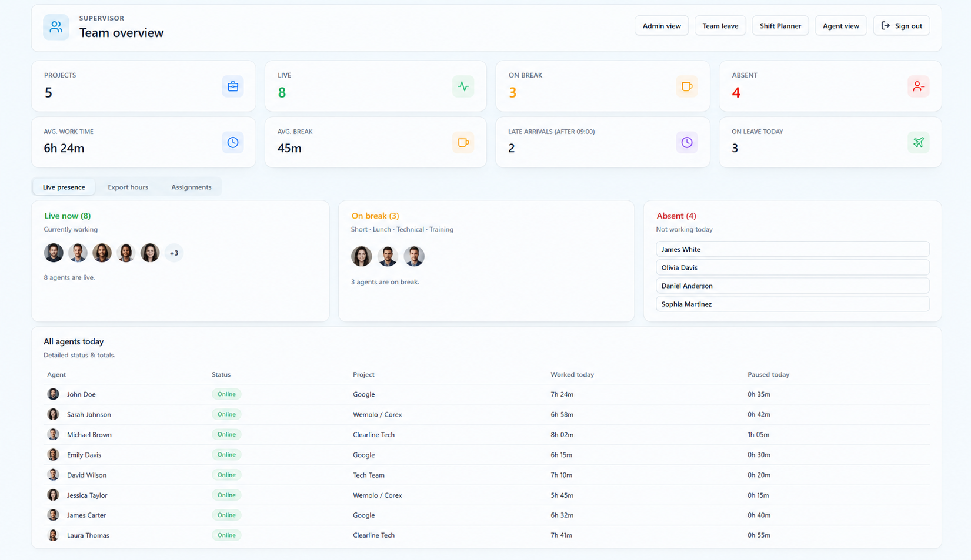Open Admin view
This screenshot has height=560, width=971.
[662, 26]
